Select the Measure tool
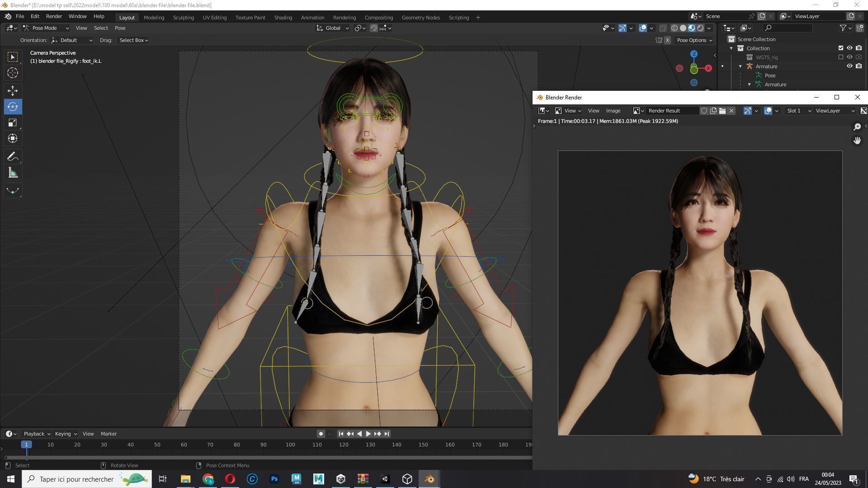The image size is (868, 488). (12, 173)
